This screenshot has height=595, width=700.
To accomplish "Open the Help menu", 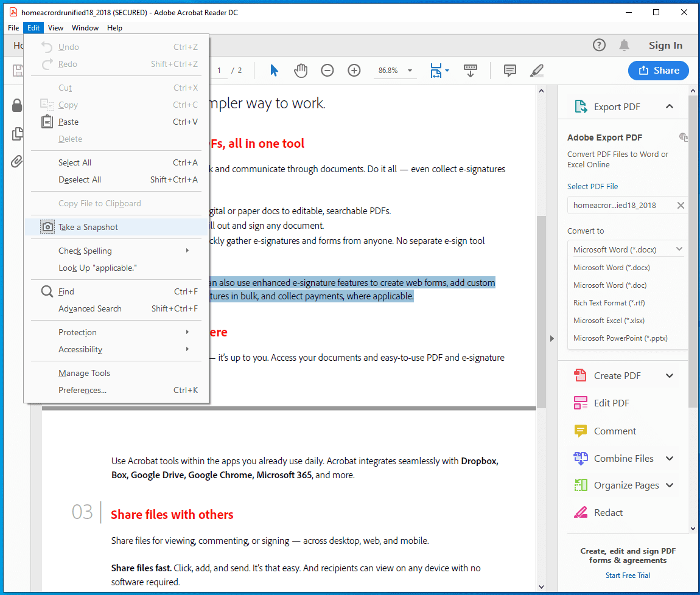I will (114, 27).
